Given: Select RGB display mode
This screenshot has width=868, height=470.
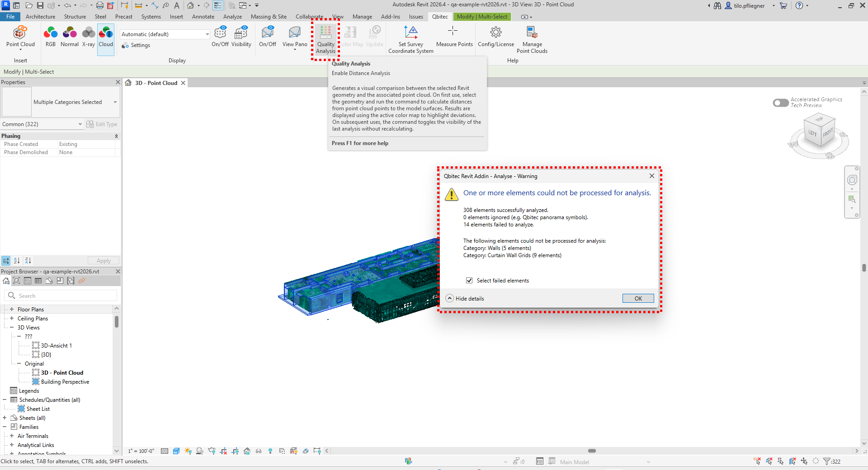Looking at the screenshot, I should [51, 36].
